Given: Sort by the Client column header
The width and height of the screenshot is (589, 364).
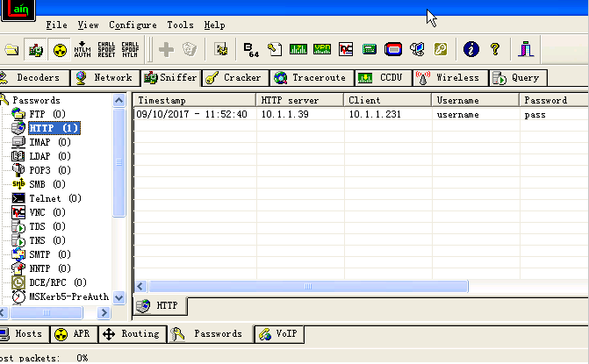Looking at the screenshot, I should coord(387,100).
